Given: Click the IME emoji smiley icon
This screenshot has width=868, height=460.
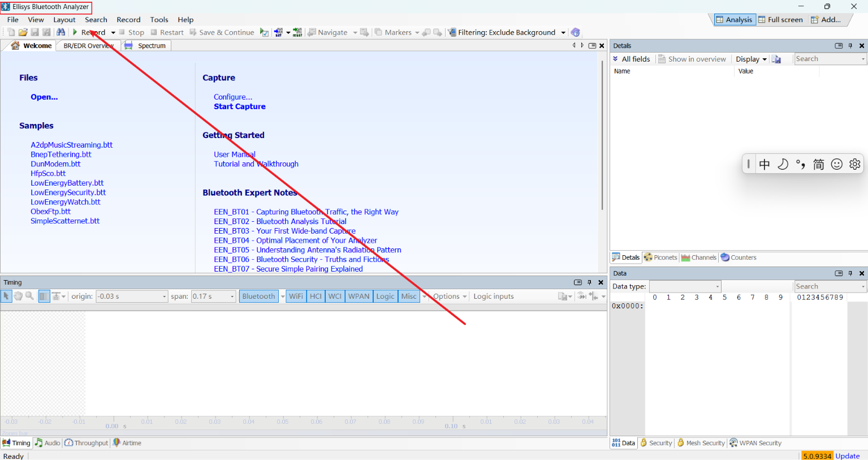Looking at the screenshot, I should click(x=837, y=164).
